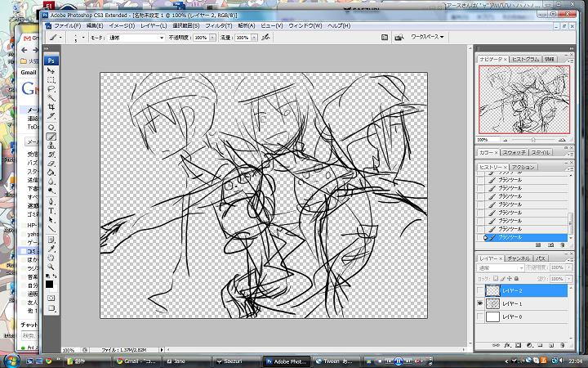Select the Path Selection tool
This screenshot has height=368, width=588.
tap(51, 220)
